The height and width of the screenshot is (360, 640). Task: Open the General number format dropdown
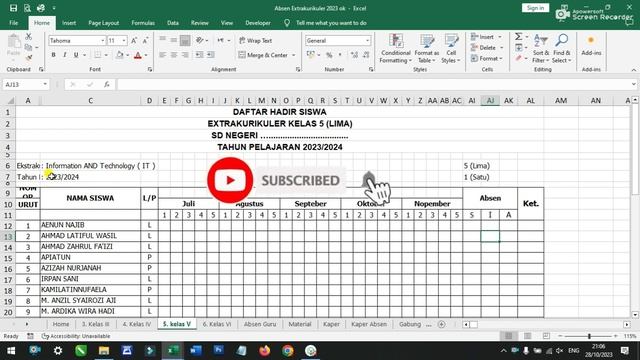coord(367,40)
